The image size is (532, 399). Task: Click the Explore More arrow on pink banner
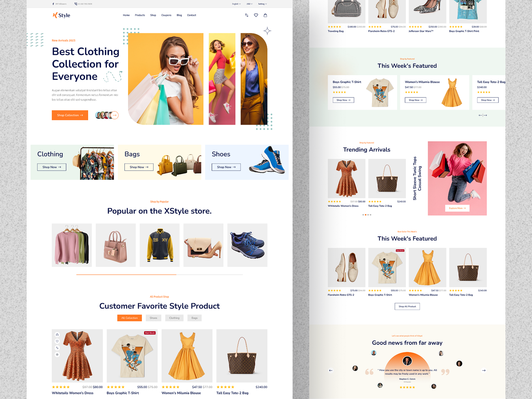[457, 208]
